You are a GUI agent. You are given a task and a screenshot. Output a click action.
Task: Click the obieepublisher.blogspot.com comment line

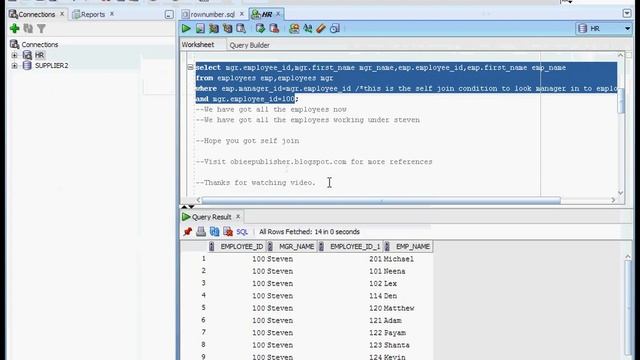314,162
